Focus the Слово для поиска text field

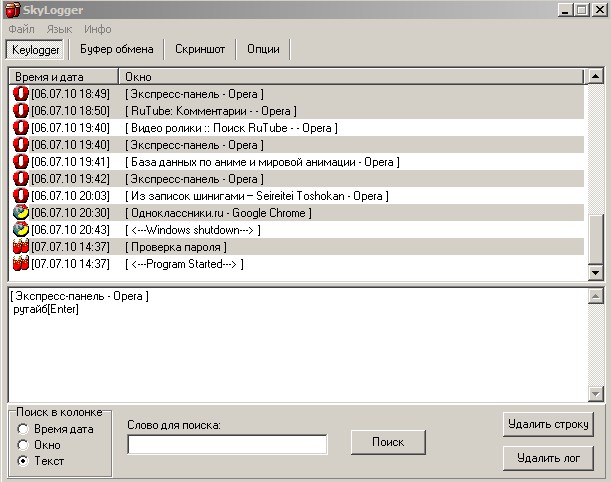coord(227,444)
